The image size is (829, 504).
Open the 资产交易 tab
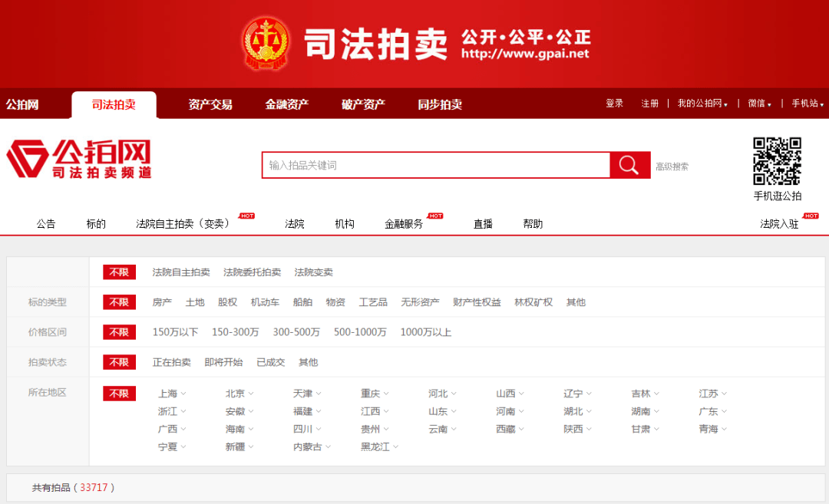[x=210, y=104]
